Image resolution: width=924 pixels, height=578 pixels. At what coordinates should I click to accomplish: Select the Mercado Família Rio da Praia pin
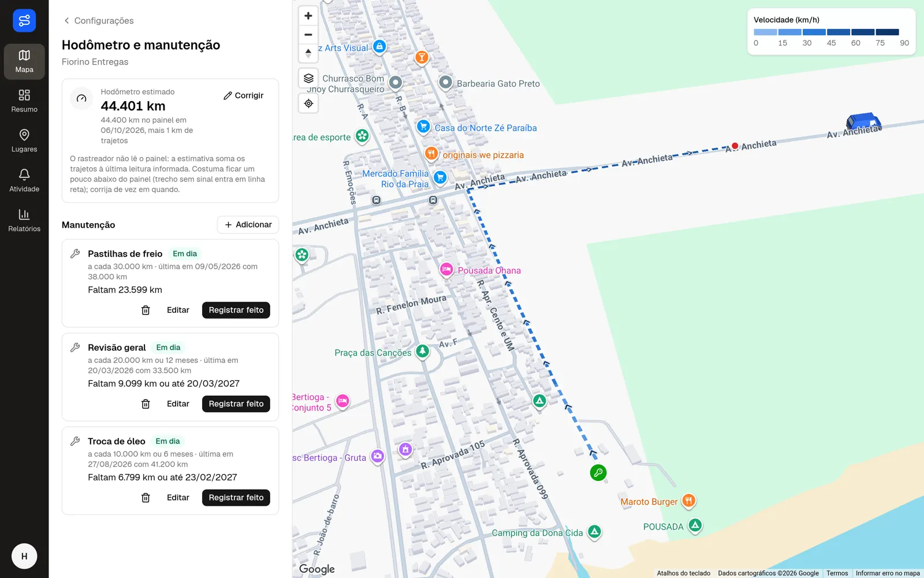tap(440, 178)
